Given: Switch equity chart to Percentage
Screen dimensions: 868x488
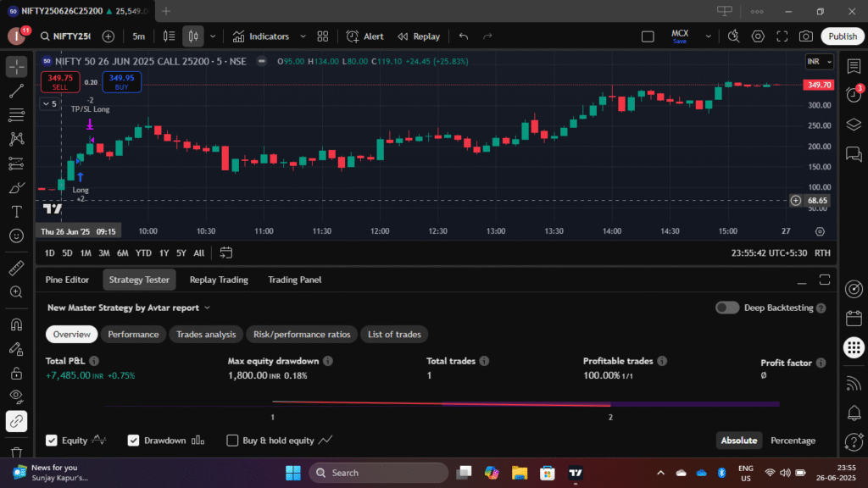Looking at the screenshot, I should (793, 441).
